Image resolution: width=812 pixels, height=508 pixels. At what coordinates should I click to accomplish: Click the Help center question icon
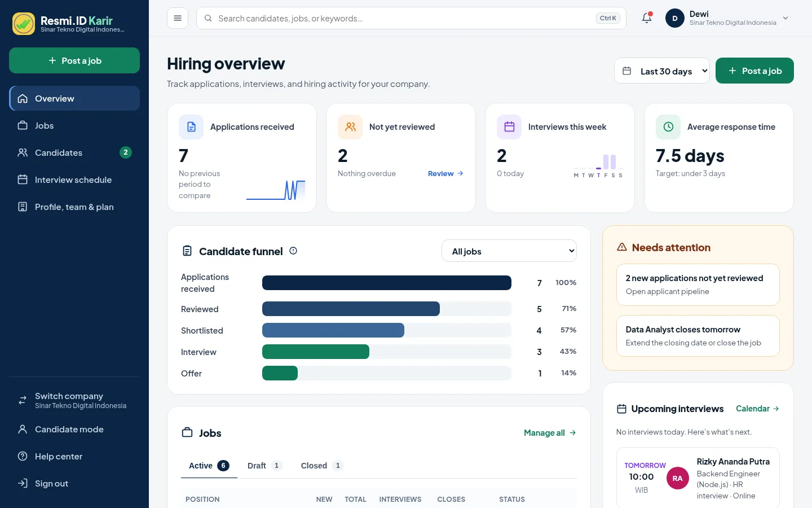(23, 456)
